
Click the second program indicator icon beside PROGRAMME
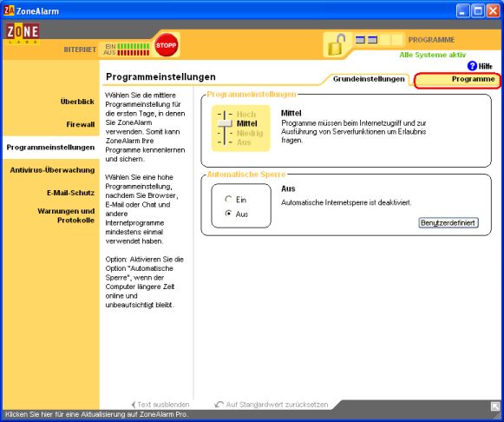coord(372,40)
